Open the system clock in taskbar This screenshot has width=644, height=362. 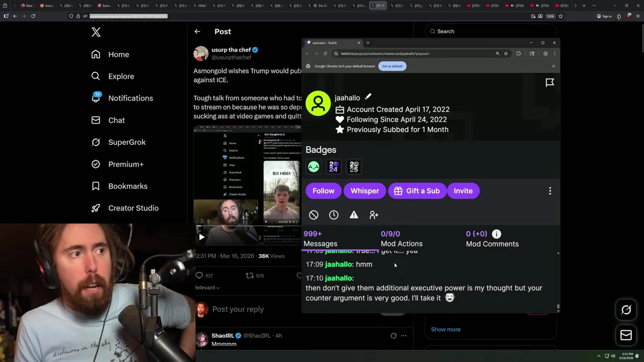pyautogui.click(x=626, y=356)
